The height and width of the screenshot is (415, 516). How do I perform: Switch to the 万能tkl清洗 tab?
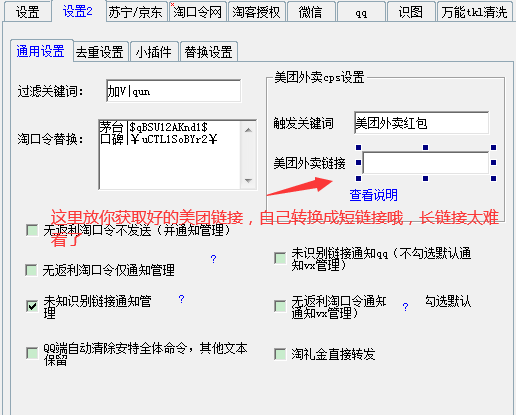point(475,12)
